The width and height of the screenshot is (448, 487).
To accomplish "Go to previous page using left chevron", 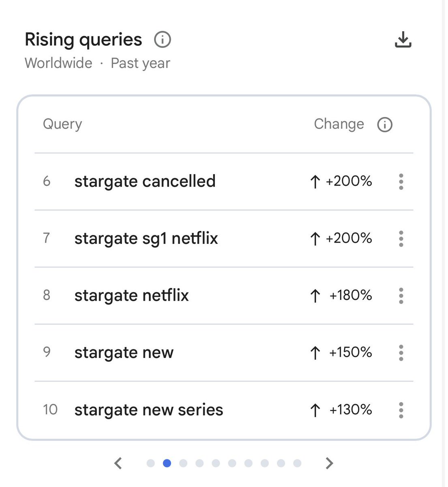I will [118, 463].
